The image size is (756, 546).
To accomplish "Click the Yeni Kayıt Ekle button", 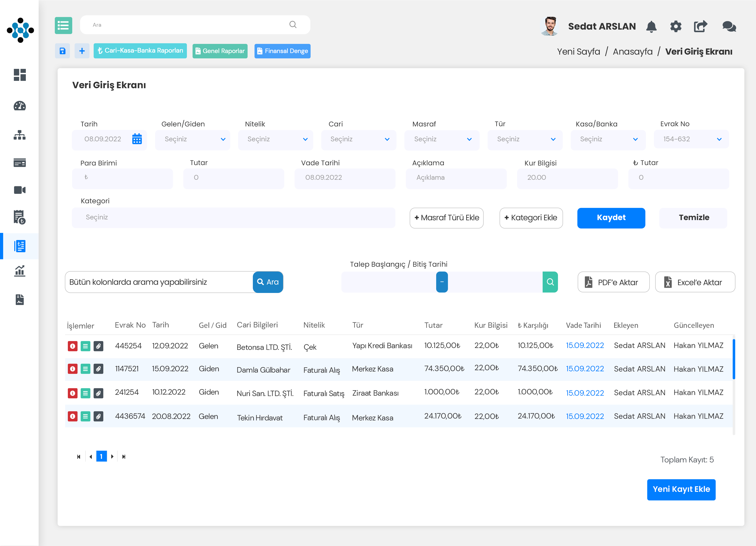I will (681, 489).
